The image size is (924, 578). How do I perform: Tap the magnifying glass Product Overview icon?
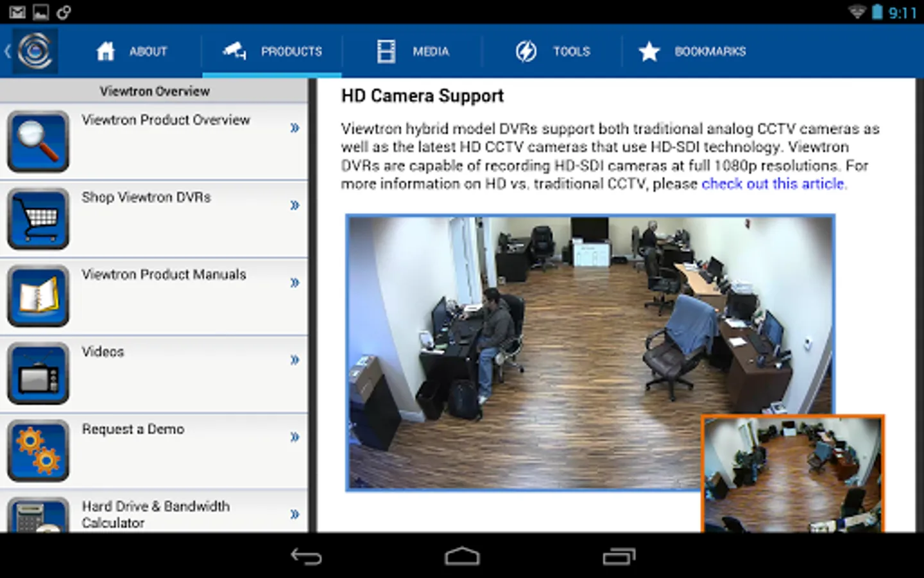click(x=38, y=141)
